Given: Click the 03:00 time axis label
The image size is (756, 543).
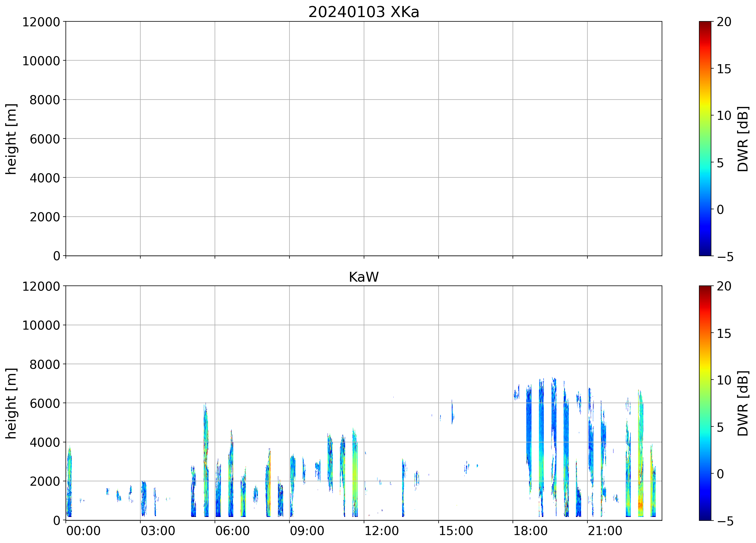Looking at the screenshot, I should coord(158,531).
